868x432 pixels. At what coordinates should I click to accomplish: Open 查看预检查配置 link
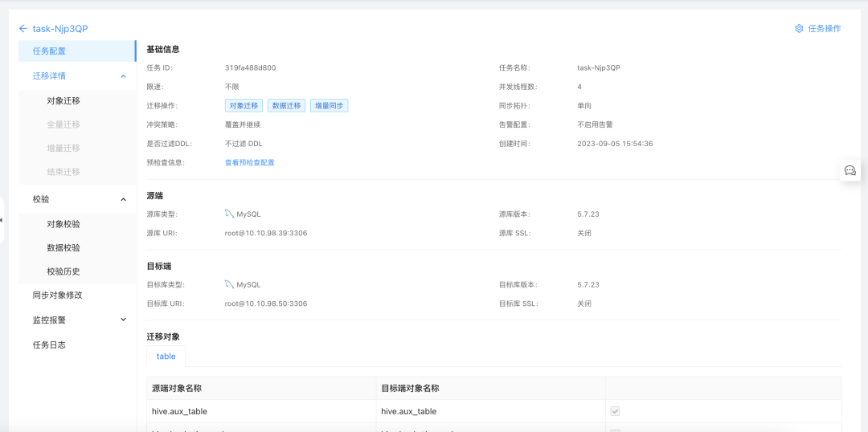click(250, 163)
